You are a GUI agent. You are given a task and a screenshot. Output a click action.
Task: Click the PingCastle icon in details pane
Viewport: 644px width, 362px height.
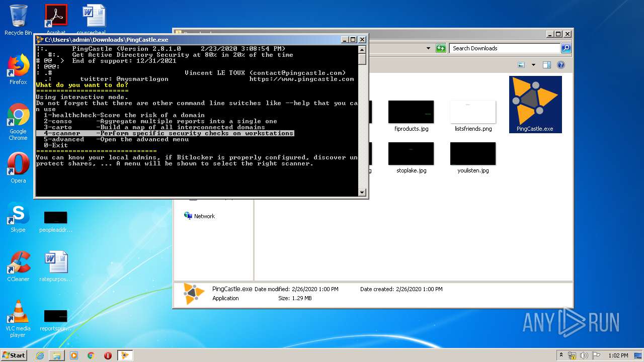click(194, 294)
